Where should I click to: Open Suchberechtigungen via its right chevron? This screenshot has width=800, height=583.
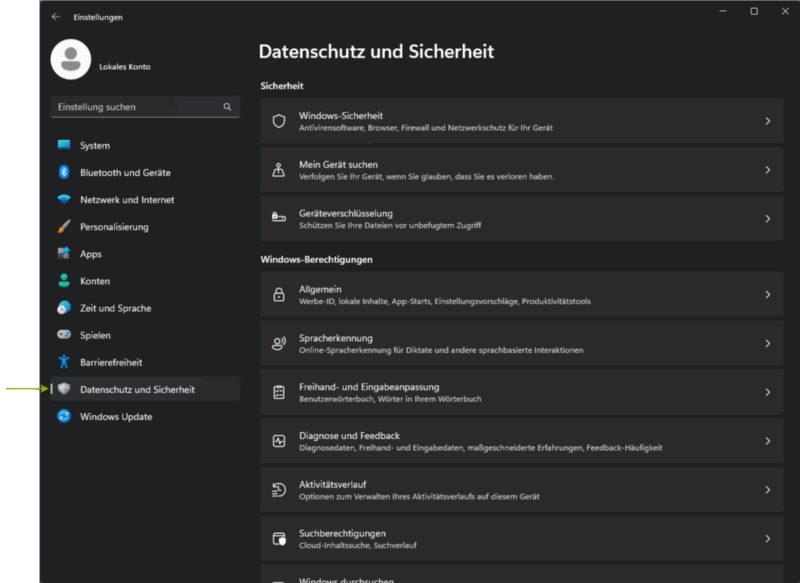point(767,539)
